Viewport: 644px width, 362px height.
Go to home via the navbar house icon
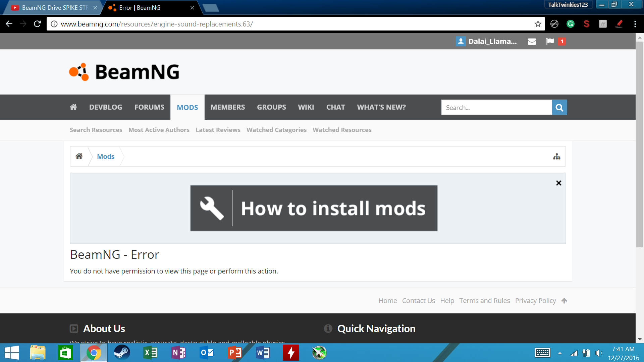73,107
